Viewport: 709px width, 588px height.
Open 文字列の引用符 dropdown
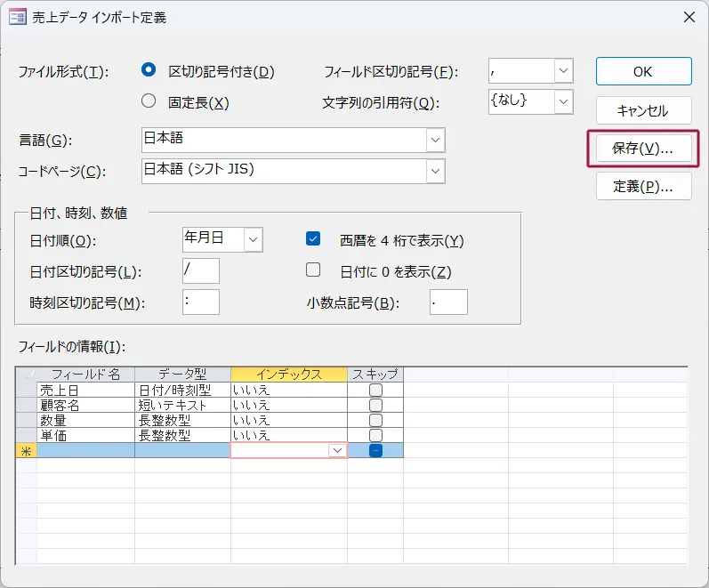click(x=563, y=101)
